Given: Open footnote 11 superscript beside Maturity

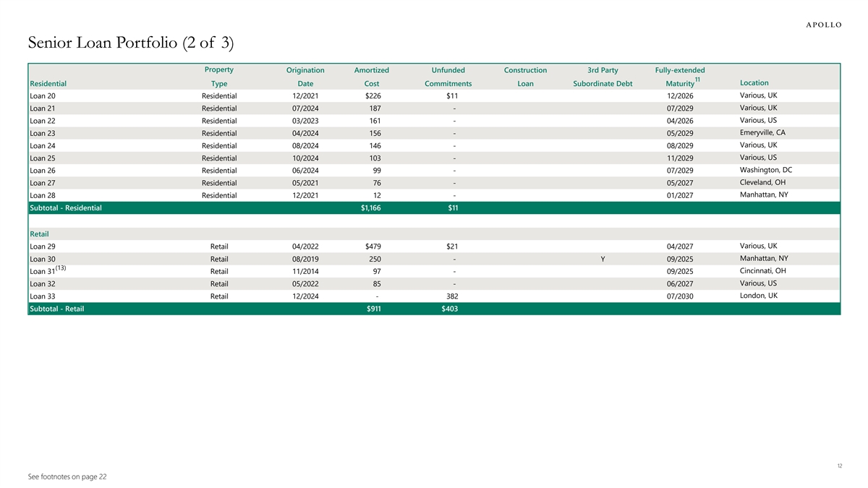Looking at the screenshot, I should click(697, 80).
